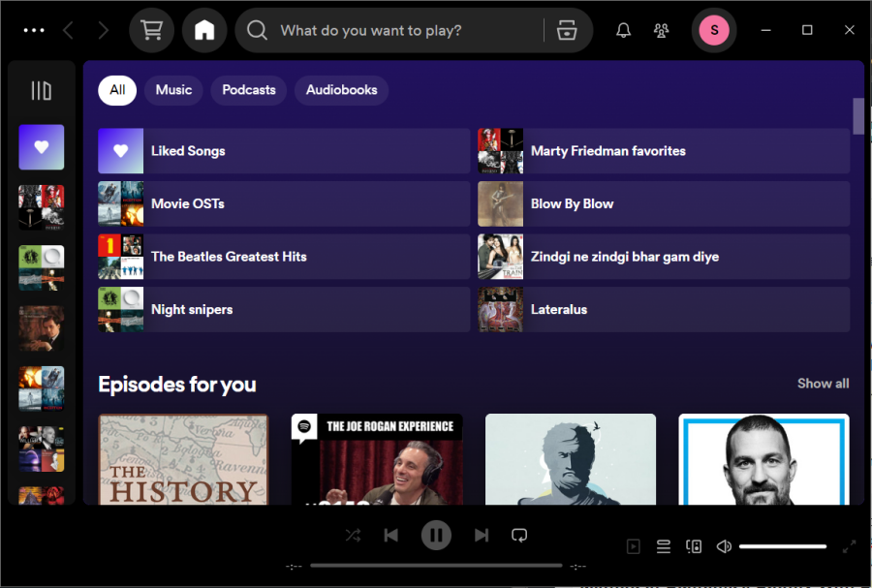The image size is (872, 588).
Task: Mute the volume speaker icon
Action: [724, 546]
